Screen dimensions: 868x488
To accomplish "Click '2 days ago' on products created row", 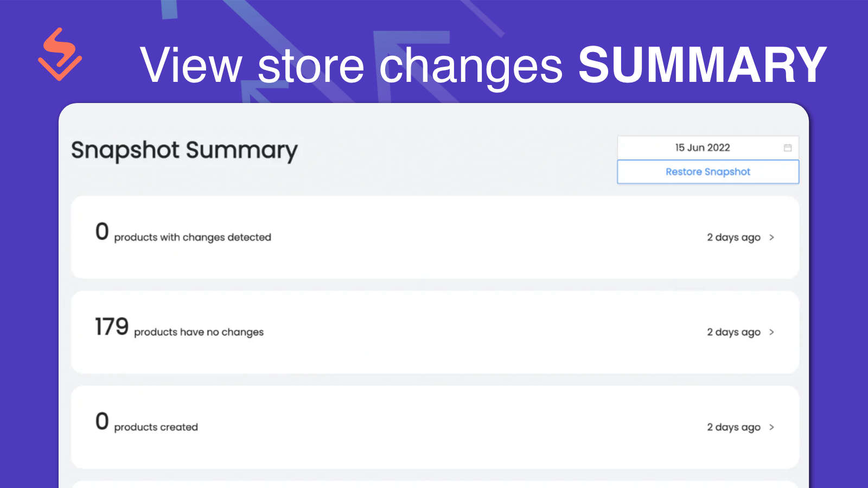I will pos(733,427).
